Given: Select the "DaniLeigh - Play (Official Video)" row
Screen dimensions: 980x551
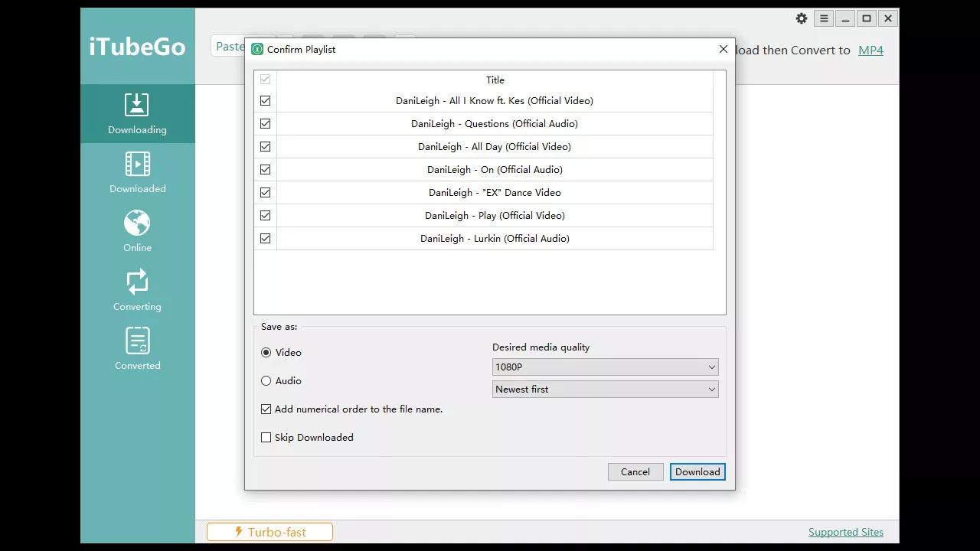Looking at the screenshot, I should tap(495, 216).
